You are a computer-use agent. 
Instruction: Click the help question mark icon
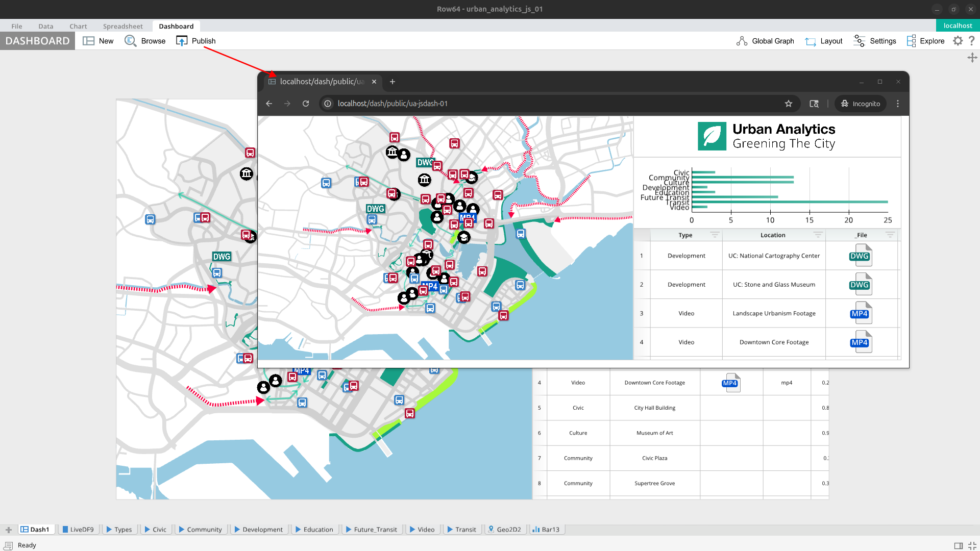click(x=971, y=41)
